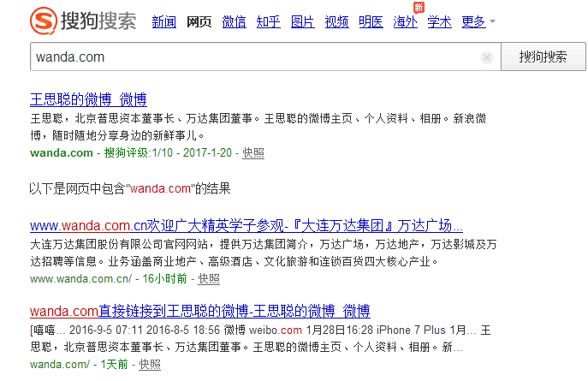Go to the 视频 search tab
588x381 pixels.
coord(336,22)
